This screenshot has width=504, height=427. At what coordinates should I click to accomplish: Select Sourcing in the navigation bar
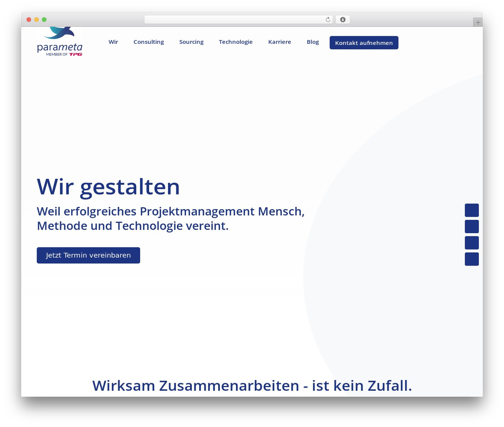(x=191, y=42)
